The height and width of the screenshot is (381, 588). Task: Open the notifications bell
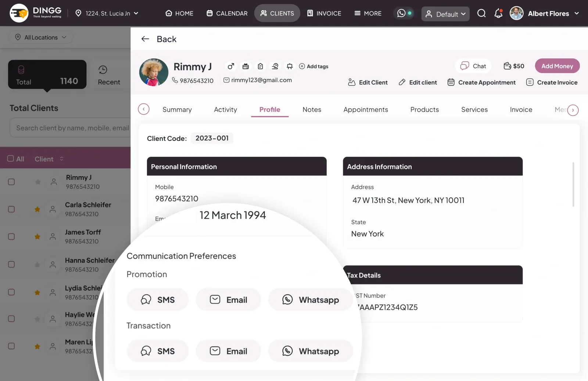(x=498, y=13)
